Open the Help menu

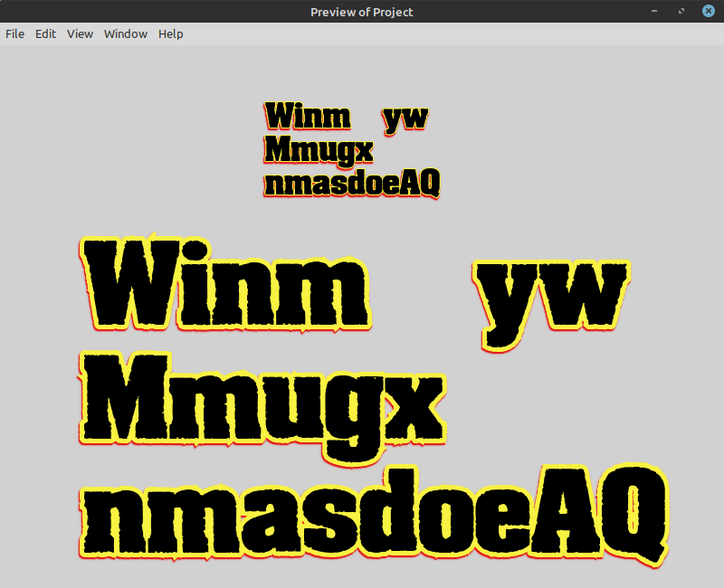[x=171, y=34]
